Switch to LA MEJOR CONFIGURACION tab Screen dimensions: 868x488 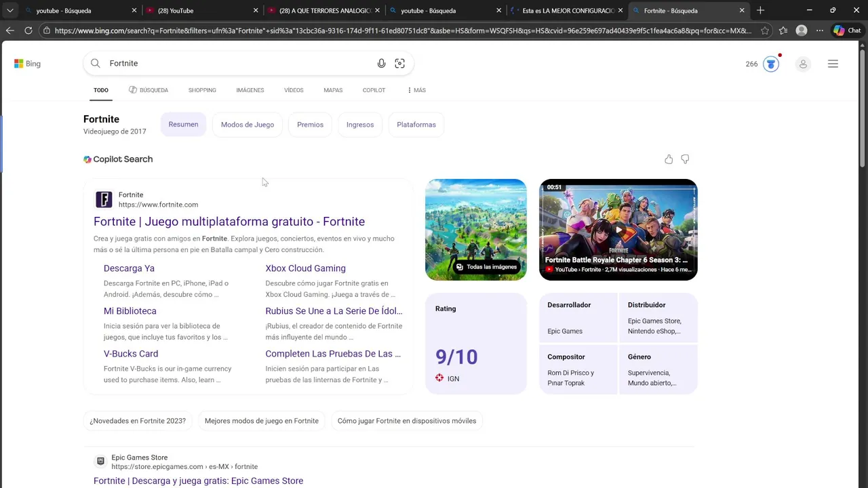568,10
